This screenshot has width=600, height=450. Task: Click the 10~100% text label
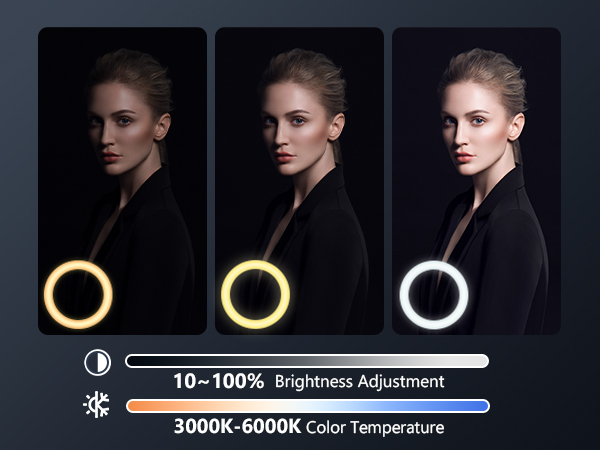[x=218, y=381]
